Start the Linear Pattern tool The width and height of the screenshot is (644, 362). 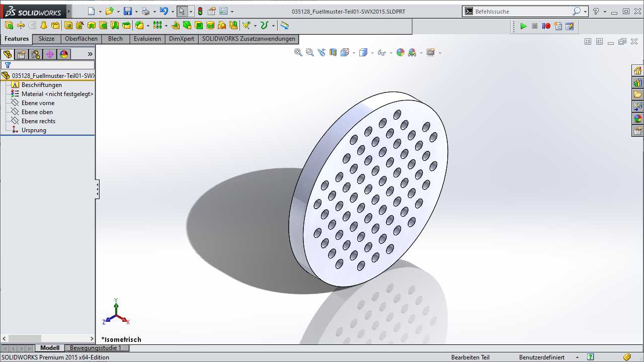pos(157,25)
